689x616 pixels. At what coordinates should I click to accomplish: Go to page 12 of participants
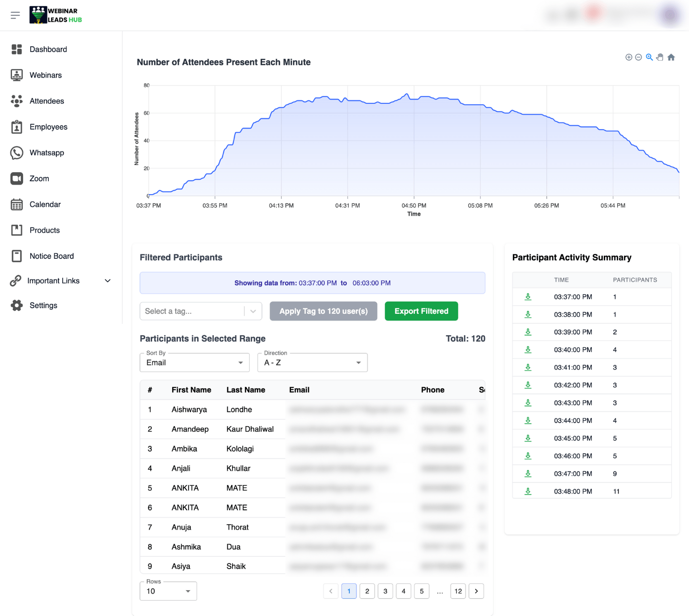458,592
